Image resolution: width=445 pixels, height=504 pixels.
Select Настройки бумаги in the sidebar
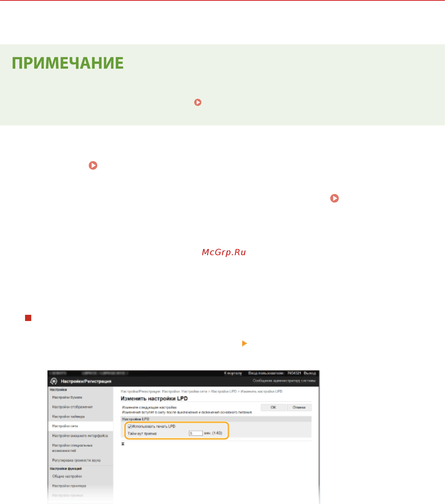(x=67, y=397)
